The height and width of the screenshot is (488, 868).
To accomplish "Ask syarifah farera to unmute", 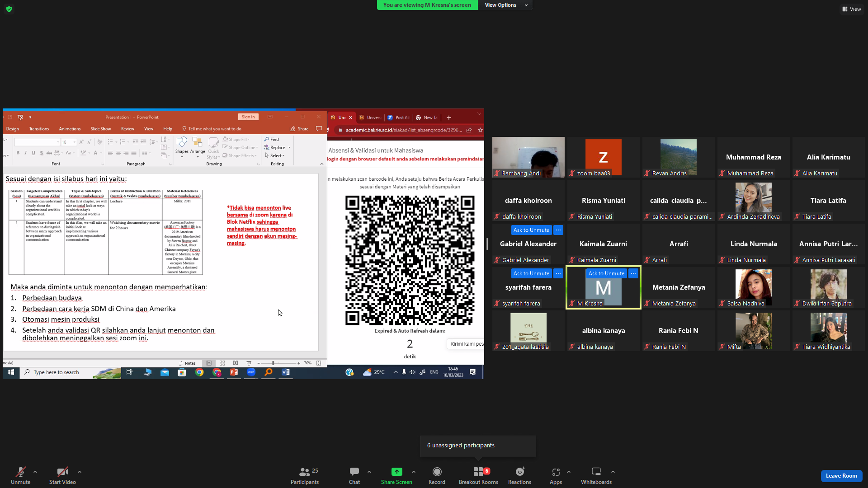I will pyautogui.click(x=531, y=273).
